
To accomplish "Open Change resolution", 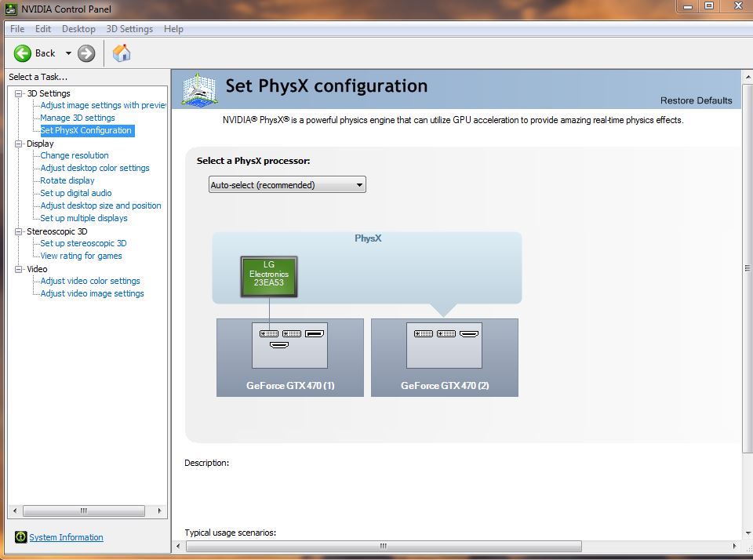I will (75, 155).
